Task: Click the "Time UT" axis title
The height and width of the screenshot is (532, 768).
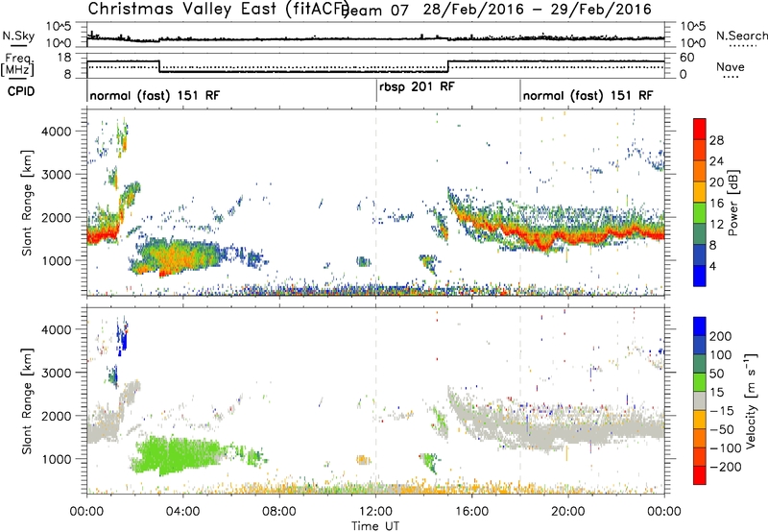Action: click(375, 526)
